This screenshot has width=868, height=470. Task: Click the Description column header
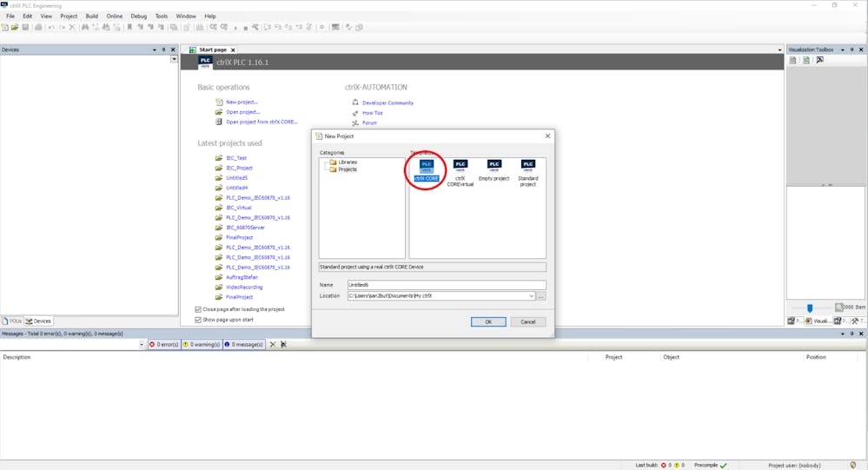point(17,357)
